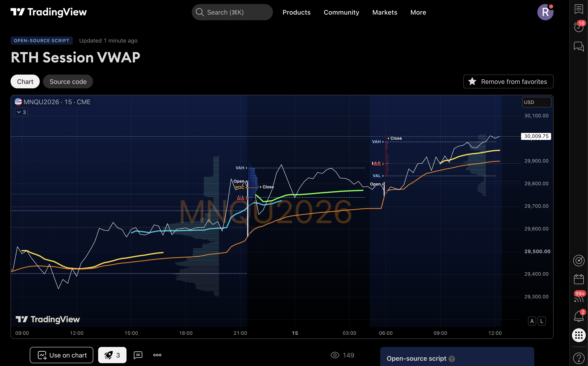Click the 21:00 time axis label

click(x=240, y=333)
